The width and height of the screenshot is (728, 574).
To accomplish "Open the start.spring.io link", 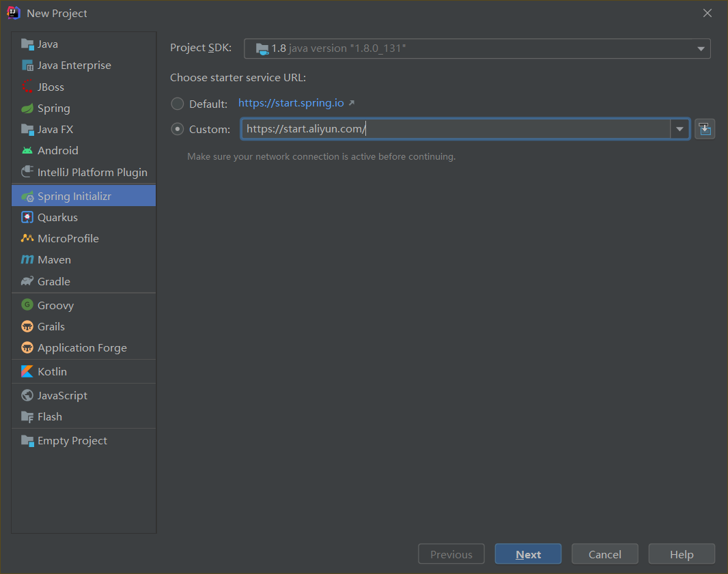I will [x=291, y=103].
